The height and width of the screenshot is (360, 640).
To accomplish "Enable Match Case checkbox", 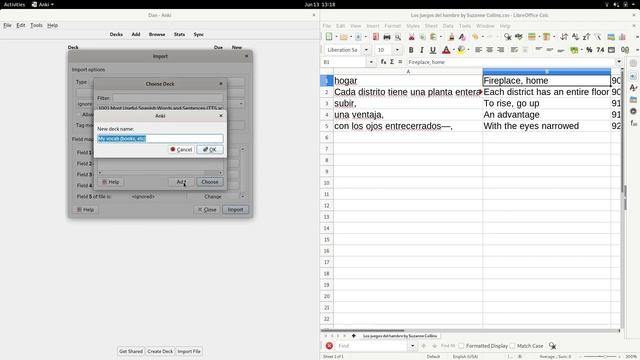I will [512, 346].
